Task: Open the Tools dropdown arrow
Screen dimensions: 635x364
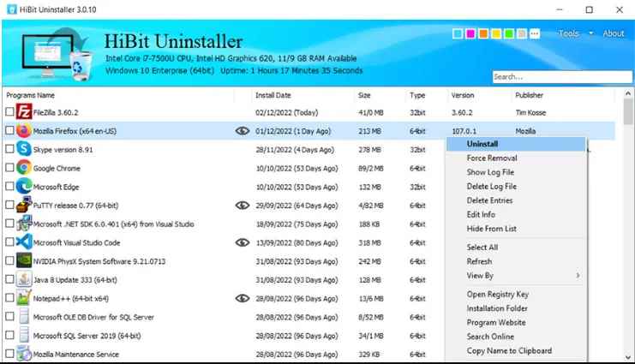Action: pyautogui.click(x=590, y=34)
